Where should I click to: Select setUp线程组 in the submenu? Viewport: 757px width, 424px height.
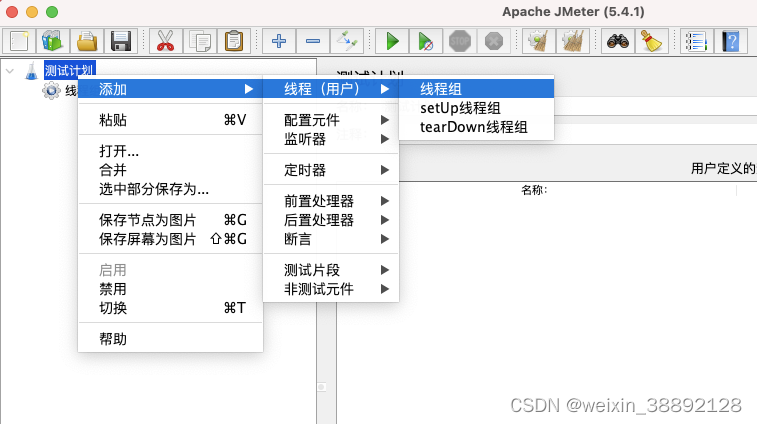click(x=477, y=108)
